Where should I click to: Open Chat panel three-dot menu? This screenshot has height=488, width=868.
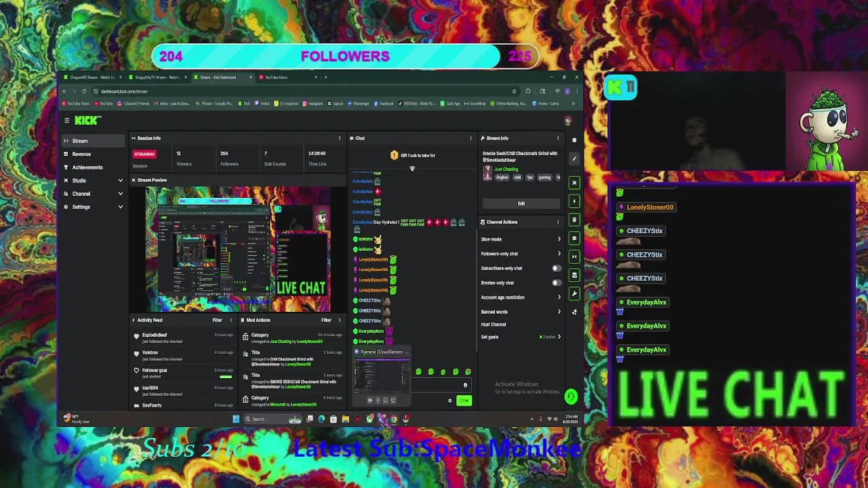(x=471, y=138)
